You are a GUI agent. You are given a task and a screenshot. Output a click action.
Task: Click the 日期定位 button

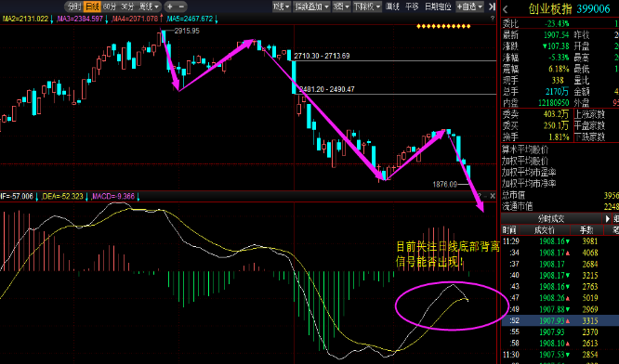[x=438, y=6]
